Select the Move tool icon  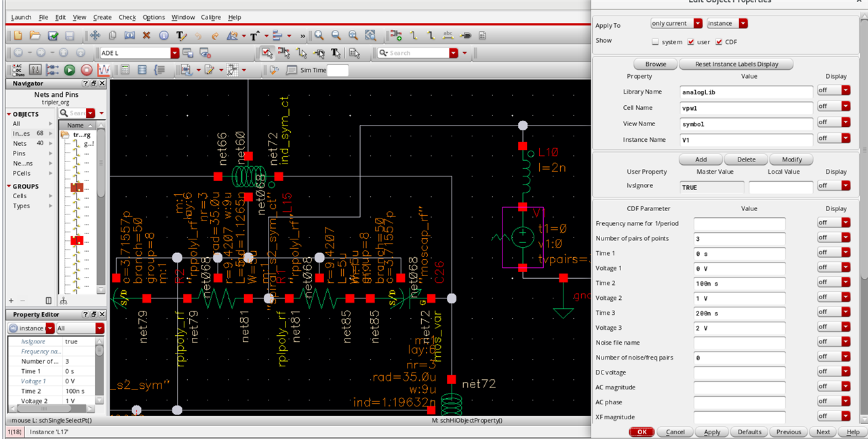pyautogui.click(x=95, y=35)
